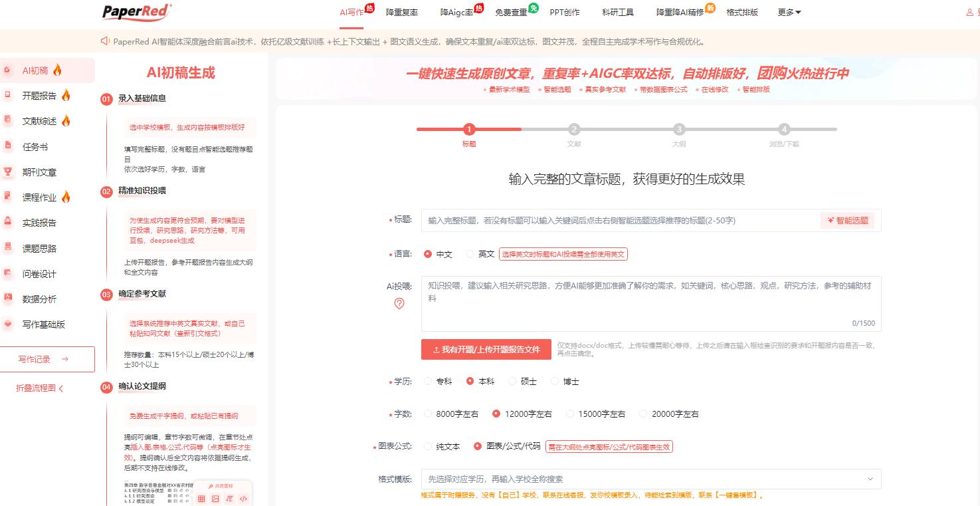Open the PPT创作 tab
The width and height of the screenshot is (980, 506).
[x=565, y=12]
